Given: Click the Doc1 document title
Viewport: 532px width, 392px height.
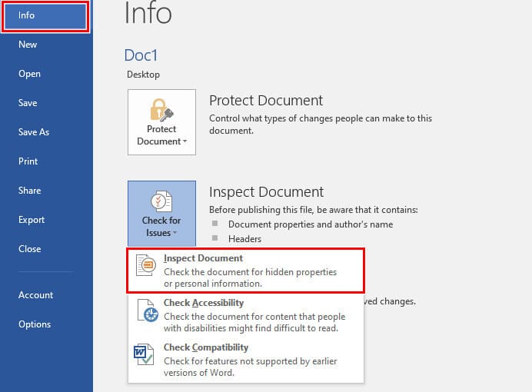Looking at the screenshot, I should [141, 55].
